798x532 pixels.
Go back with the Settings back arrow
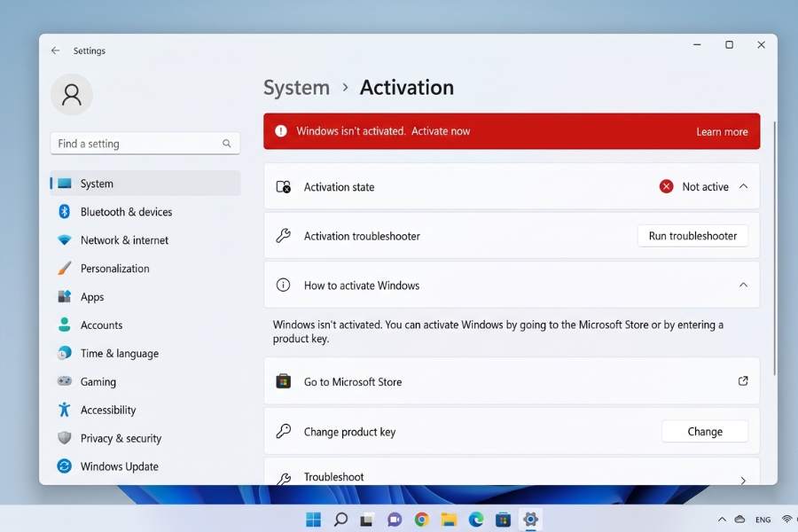click(x=56, y=51)
